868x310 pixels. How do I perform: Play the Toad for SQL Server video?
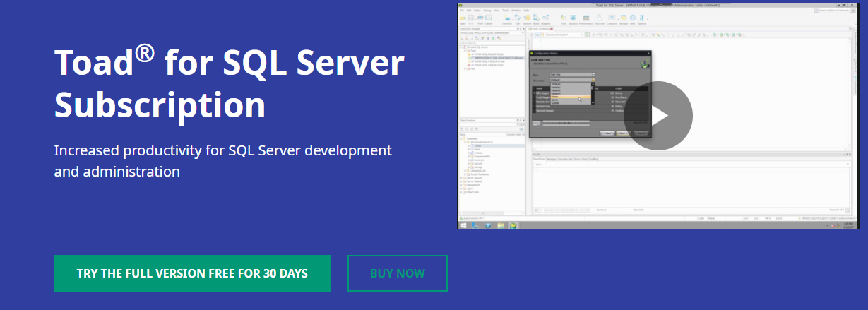[x=658, y=116]
